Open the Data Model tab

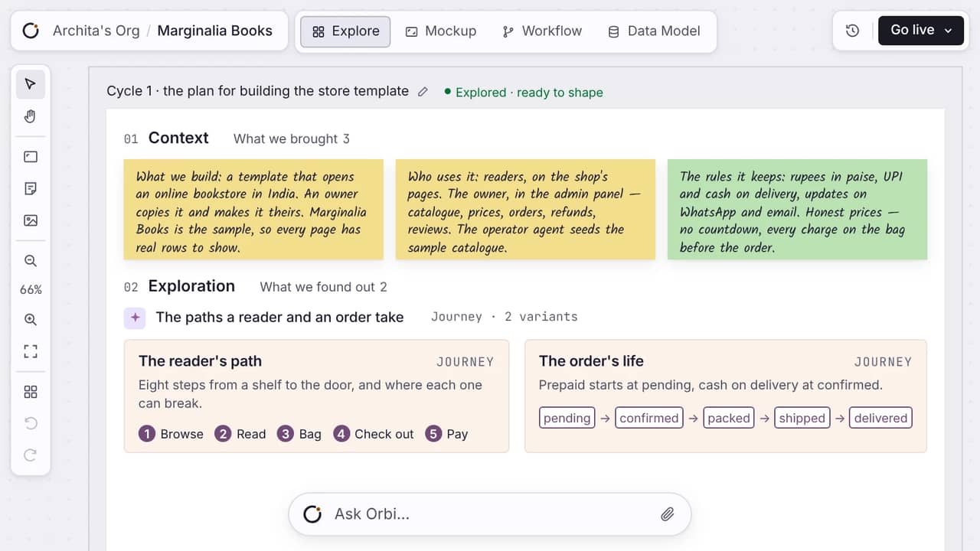pyautogui.click(x=654, y=31)
